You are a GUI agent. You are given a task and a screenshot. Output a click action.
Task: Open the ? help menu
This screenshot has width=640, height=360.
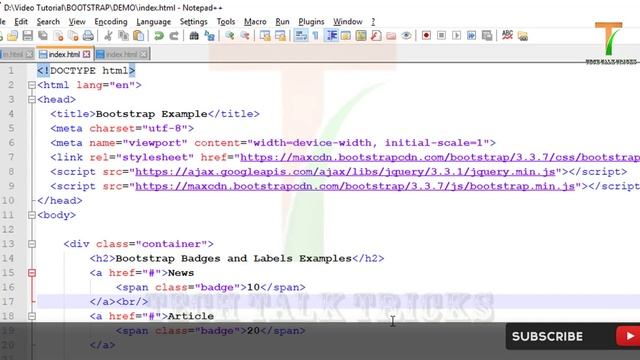(373, 22)
